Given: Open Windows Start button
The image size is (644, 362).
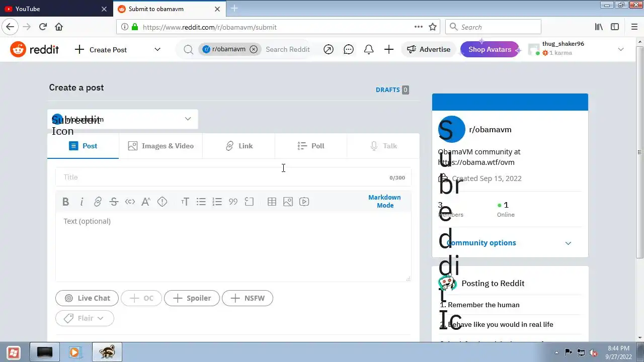Looking at the screenshot, I should (14, 352).
